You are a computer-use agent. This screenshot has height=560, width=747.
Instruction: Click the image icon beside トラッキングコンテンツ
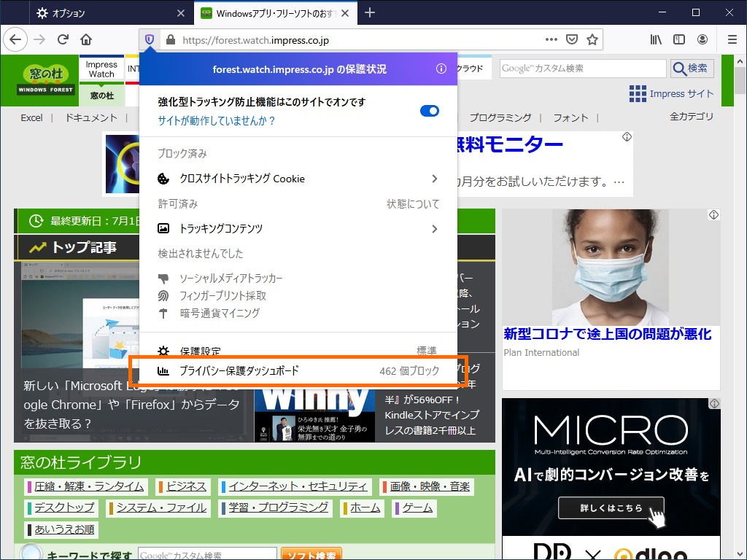point(163,228)
